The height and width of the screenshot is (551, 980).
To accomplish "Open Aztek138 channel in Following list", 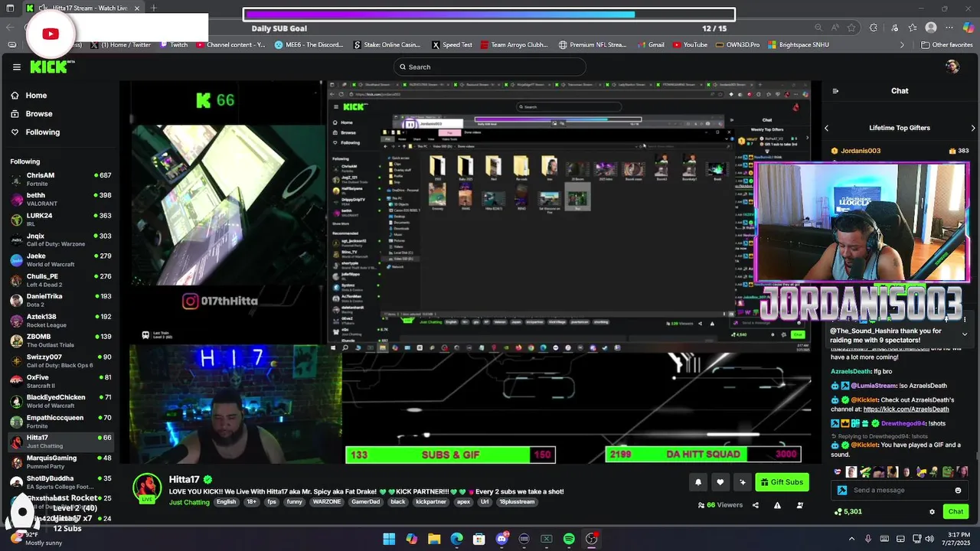I will pyautogui.click(x=60, y=321).
